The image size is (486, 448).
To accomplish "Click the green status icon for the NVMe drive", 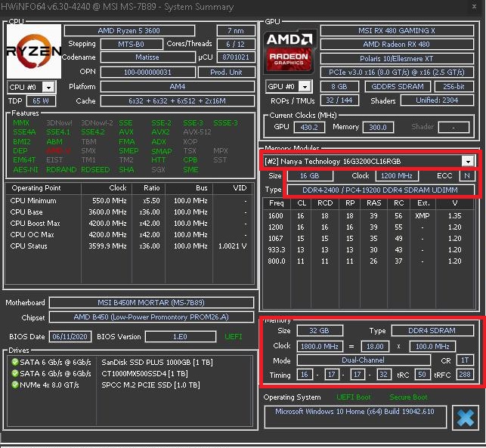I will [14, 385].
